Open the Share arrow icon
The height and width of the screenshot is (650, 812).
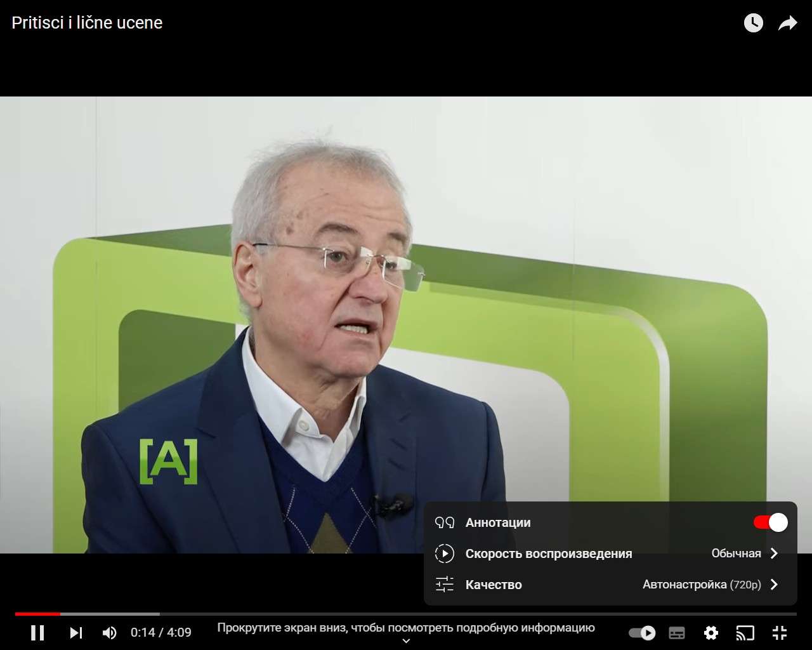click(787, 23)
